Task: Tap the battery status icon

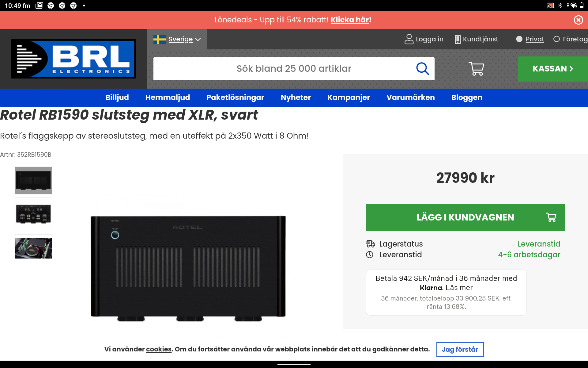Action: pos(582,6)
